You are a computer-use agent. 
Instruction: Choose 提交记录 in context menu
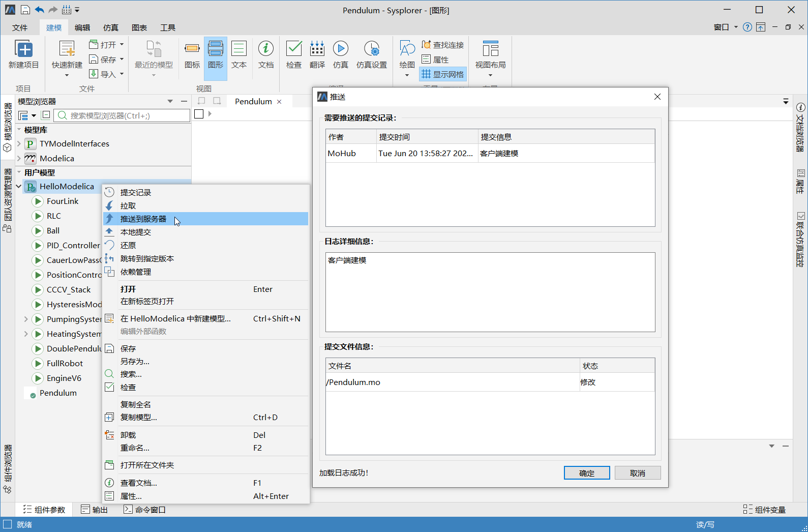point(206,192)
